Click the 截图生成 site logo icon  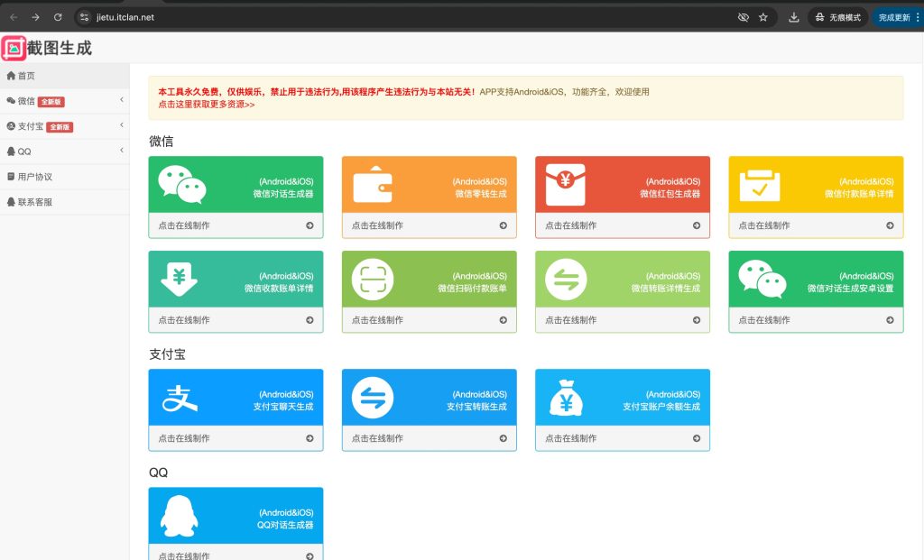click(x=14, y=49)
